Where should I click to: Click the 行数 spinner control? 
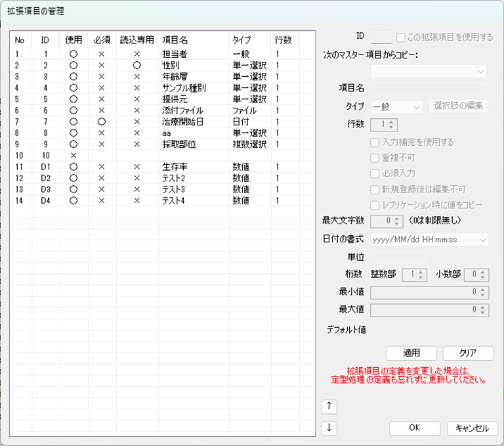(383, 124)
